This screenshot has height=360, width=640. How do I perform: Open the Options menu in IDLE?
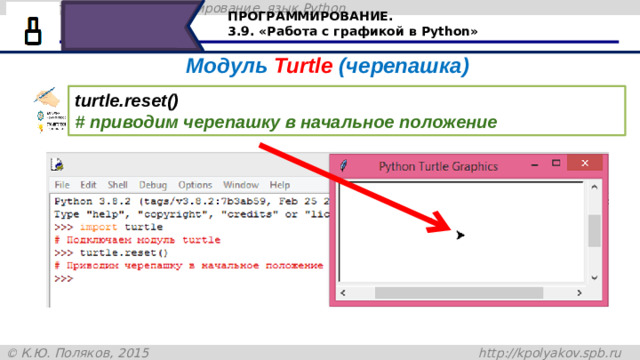coord(195,185)
